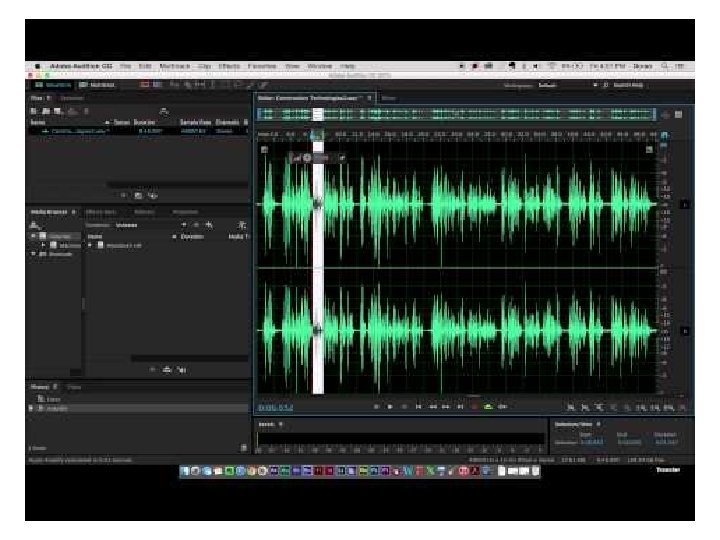The height and width of the screenshot is (540, 720).
Task: Click the first zoom icon in the bottom-right zoom toolbar
Action: [571, 407]
